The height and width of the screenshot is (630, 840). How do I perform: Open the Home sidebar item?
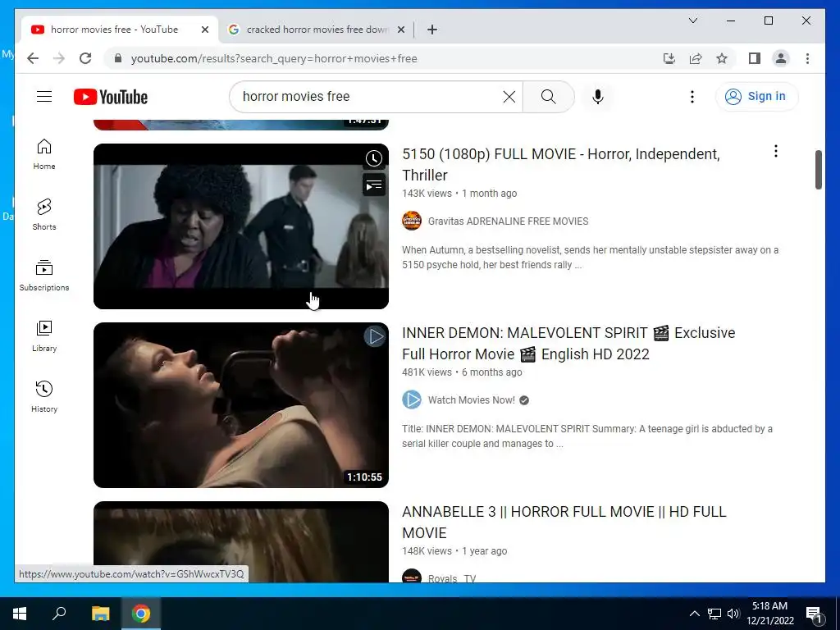point(44,154)
